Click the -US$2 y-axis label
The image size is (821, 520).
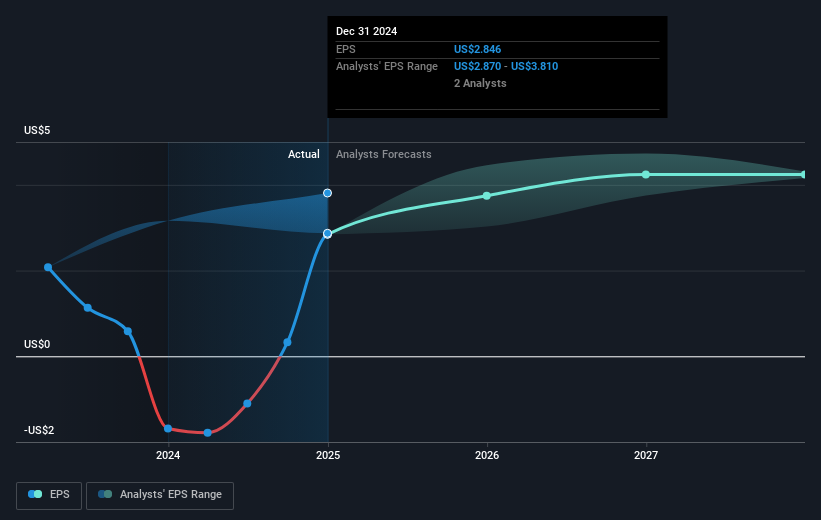pyautogui.click(x=39, y=430)
